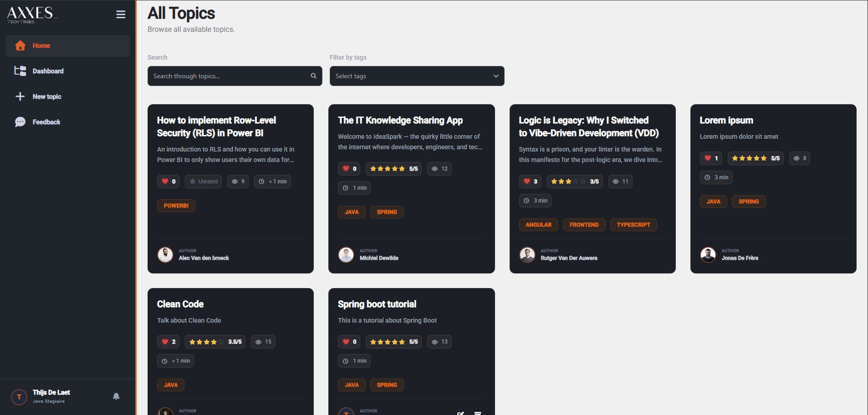Focus the Search through topics field

coord(235,76)
